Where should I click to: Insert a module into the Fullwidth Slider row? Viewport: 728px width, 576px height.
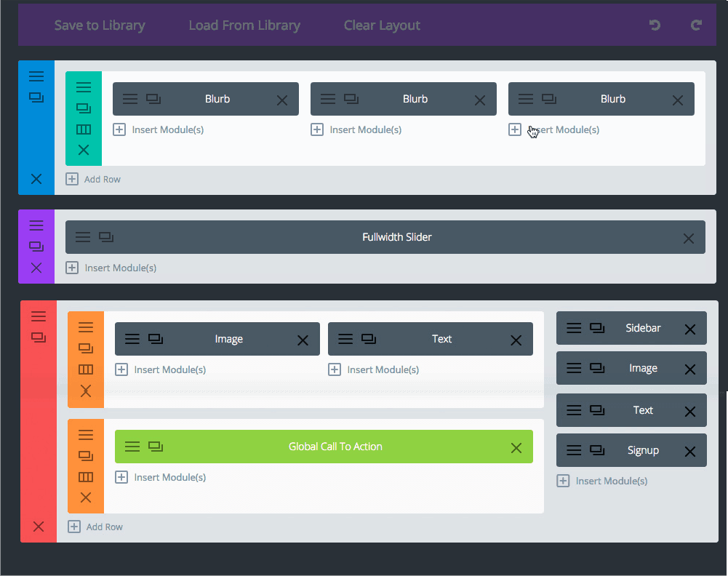[111, 268]
